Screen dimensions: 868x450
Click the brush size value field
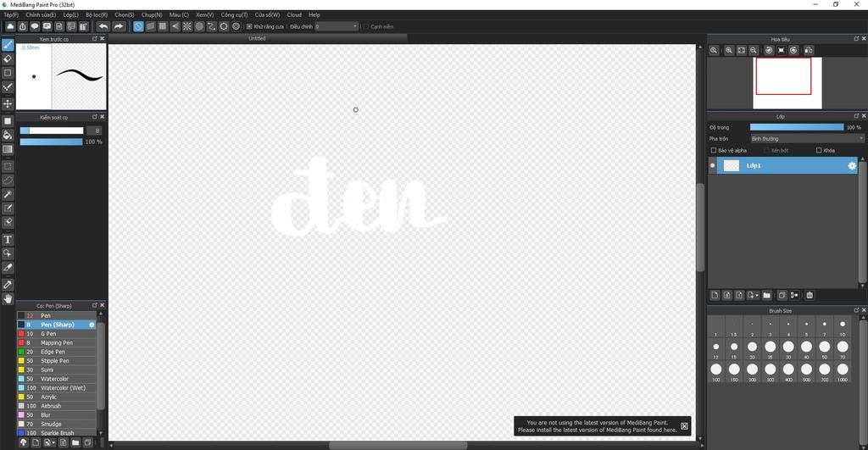[94, 131]
